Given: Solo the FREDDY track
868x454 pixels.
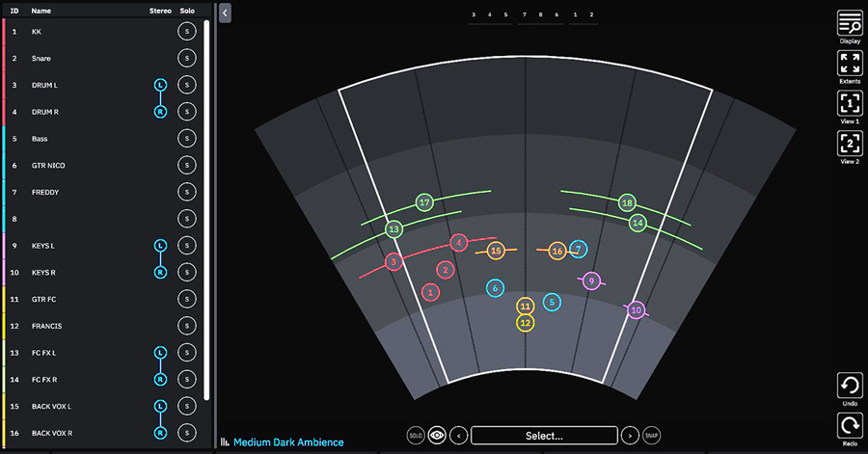Looking at the screenshot, I should point(187,192).
